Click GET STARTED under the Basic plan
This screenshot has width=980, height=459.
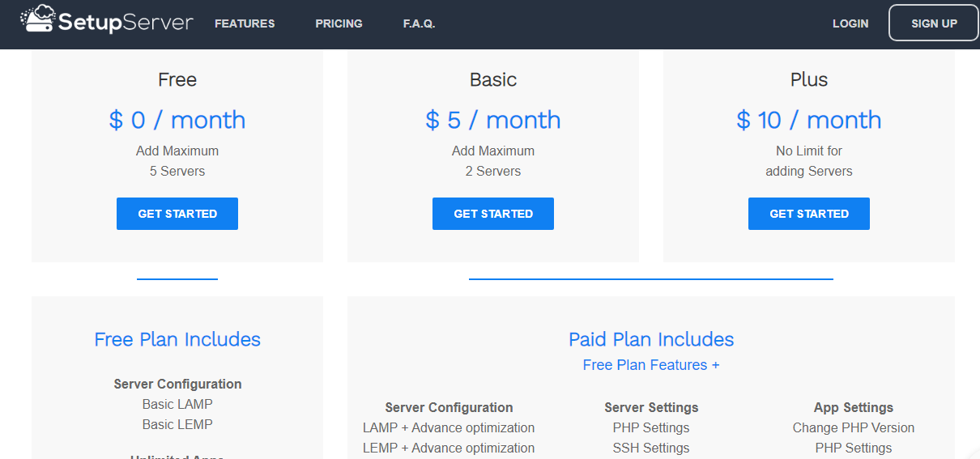(x=493, y=214)
